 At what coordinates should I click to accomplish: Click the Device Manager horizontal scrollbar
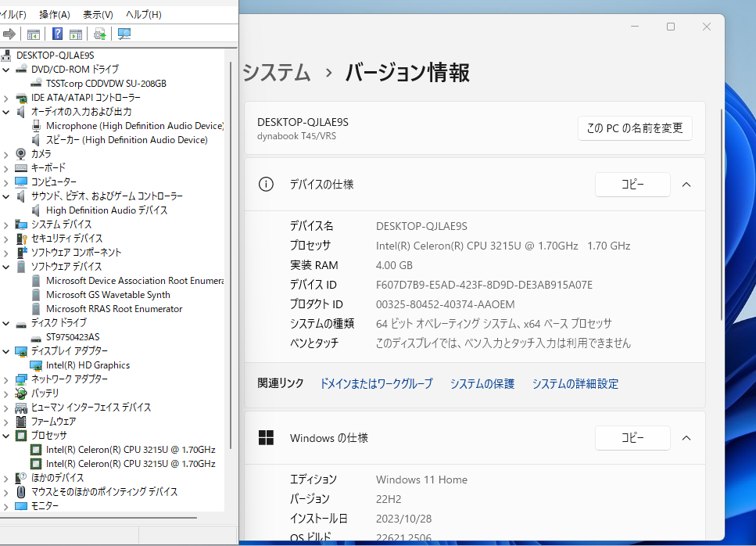click(x=99, y=518)
